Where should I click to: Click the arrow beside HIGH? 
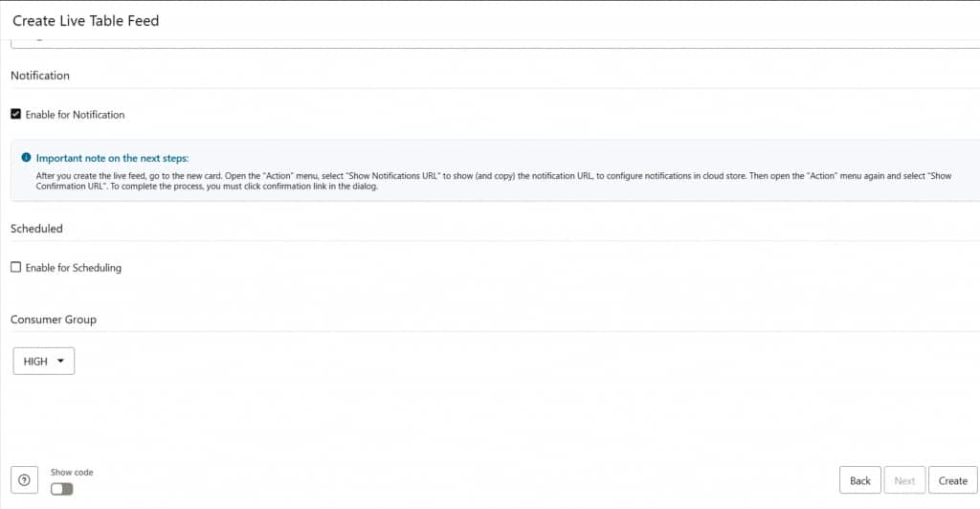point(60,361)
